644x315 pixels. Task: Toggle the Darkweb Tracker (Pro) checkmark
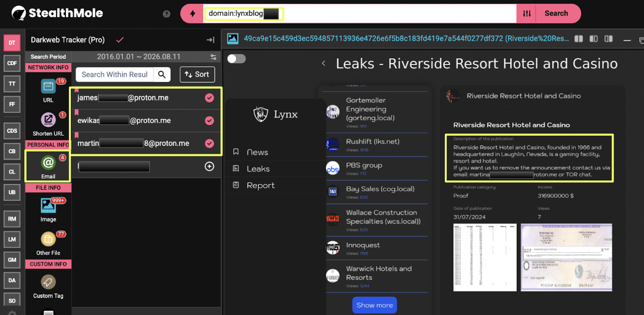tap(120, 40)
